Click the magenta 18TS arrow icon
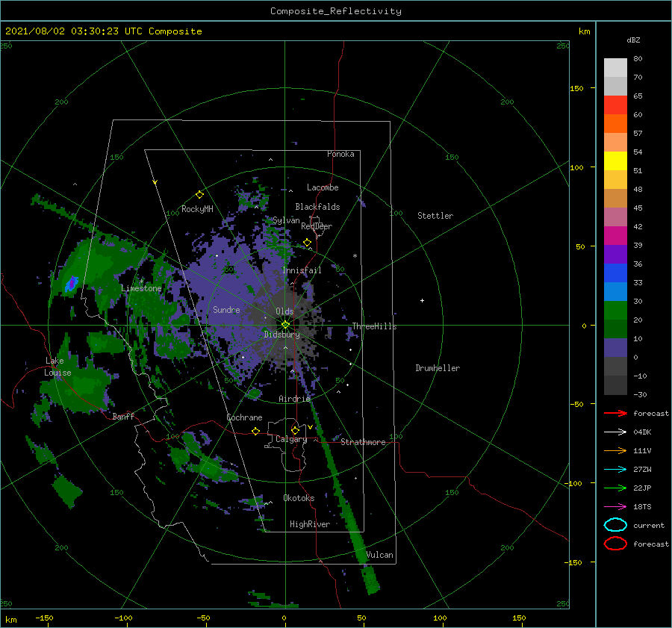672x628 pixels. tap(615, 507)
